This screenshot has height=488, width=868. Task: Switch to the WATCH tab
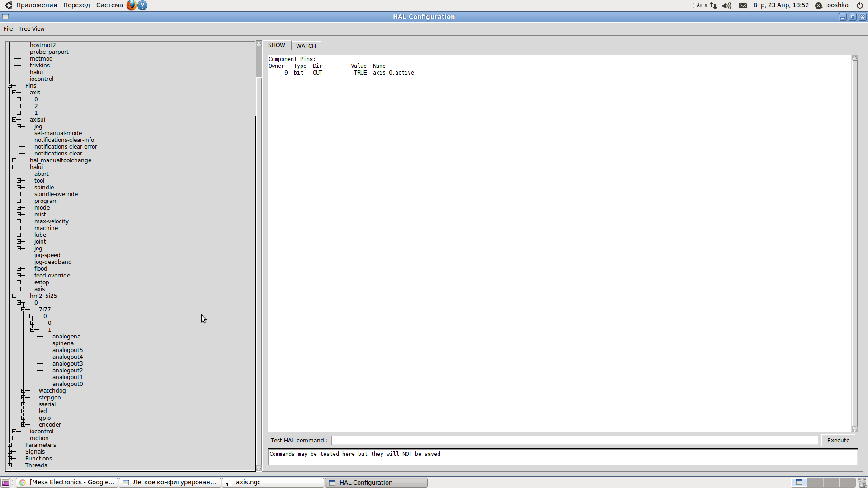[x=306, y=46]
